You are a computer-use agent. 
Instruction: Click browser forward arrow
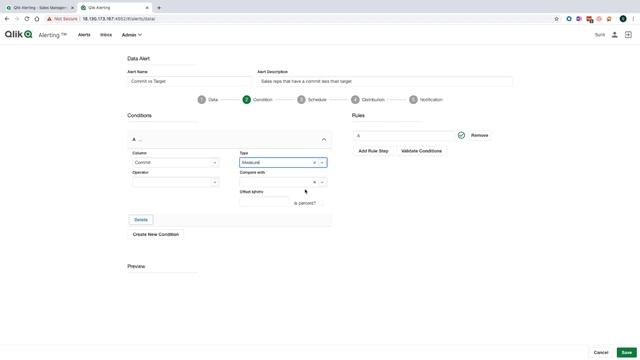[x=17, y=19]
